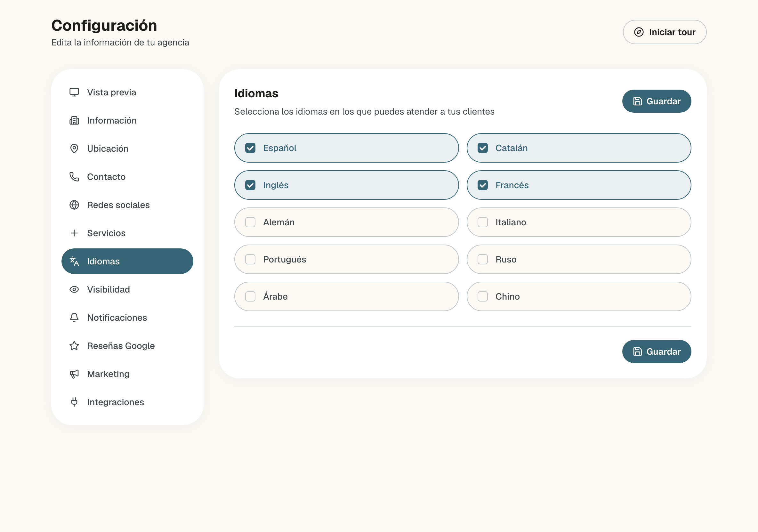Image resolution: width=758 pixels, height=532 pixels.
Task: Enable the Ruso language checkbox
Action: click(483, 259)
